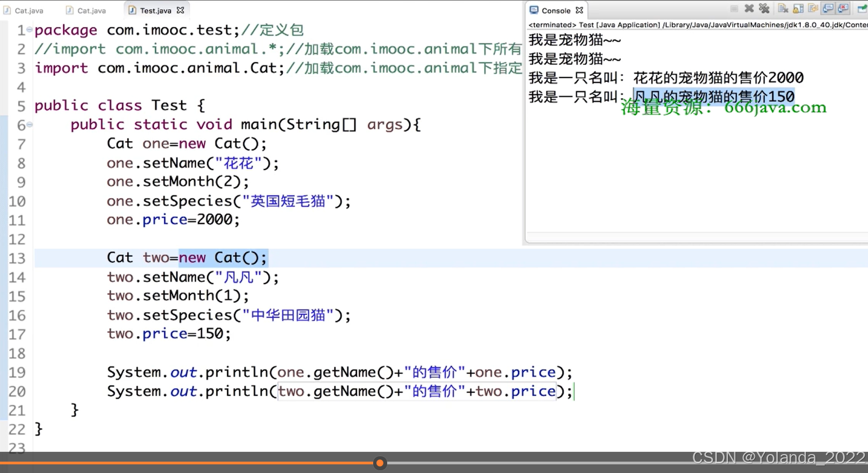This screenshot has width=868, height=473.
Task: Click the Remove Launch icon in Console
Action: point(749,9)
